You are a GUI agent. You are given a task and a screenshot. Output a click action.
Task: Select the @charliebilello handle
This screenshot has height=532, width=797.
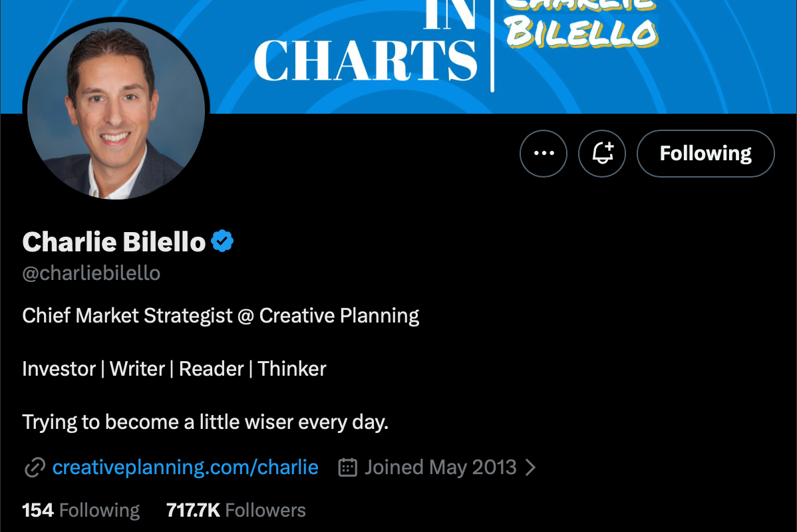point(90,273)
